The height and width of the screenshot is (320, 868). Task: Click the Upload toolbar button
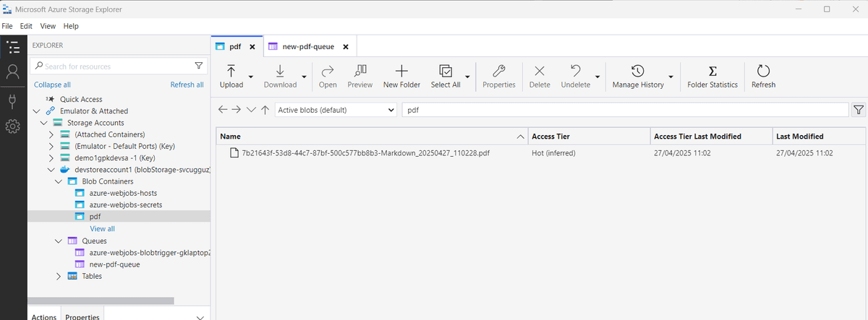231,76
